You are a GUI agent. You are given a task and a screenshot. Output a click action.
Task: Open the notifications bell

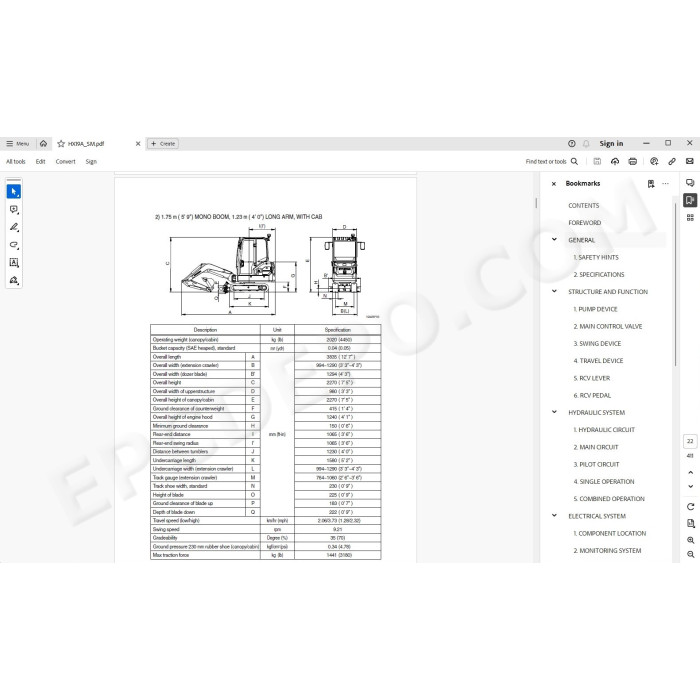coord(586,143)
